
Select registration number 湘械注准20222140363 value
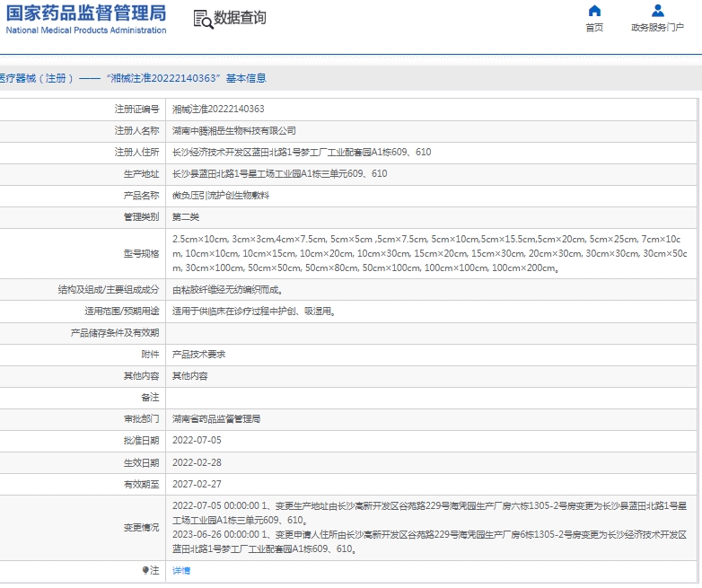click(218, 109)
